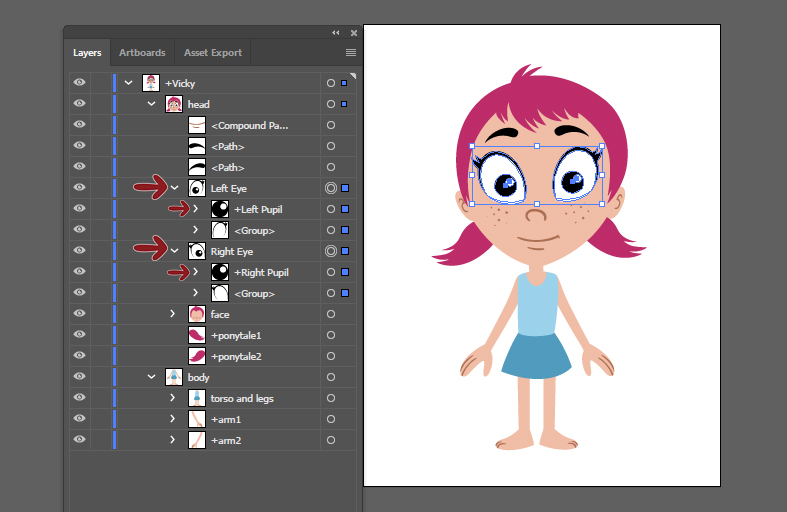Click the blue selection square for +Left Pupil
Screen dimensions: 787x512
[345, 209]
